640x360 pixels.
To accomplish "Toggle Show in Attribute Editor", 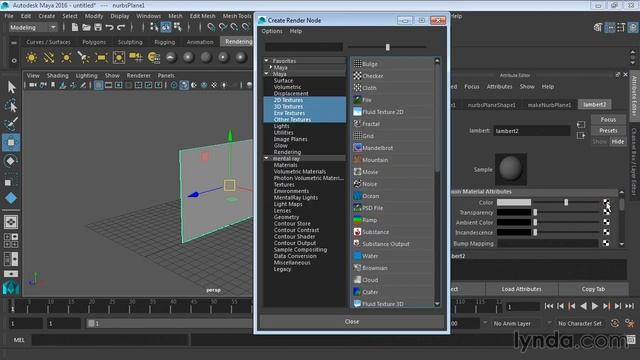I will 600,142.
